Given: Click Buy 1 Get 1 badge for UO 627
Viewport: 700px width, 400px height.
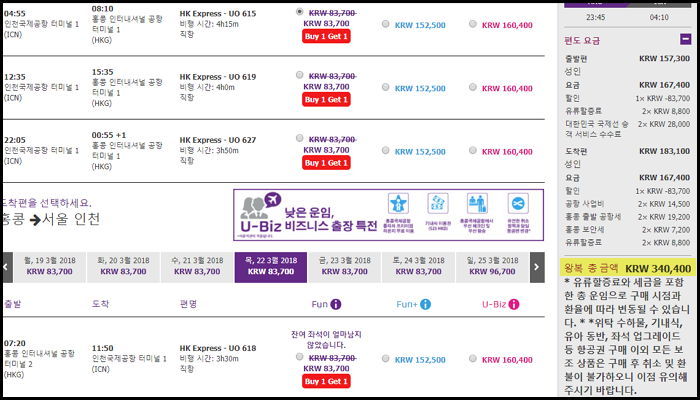Looking at the screenshot, I should [x=326, y=163].
